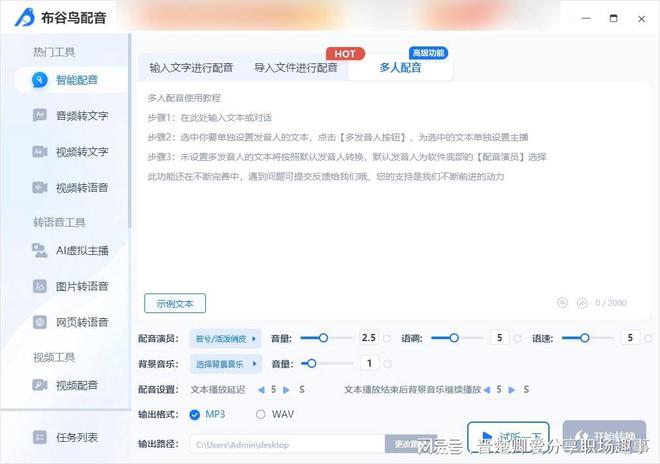The height and width of the screenshot is (464, 660).
Task: Click the 视频工具 section heading
Action: coord(54,357)
